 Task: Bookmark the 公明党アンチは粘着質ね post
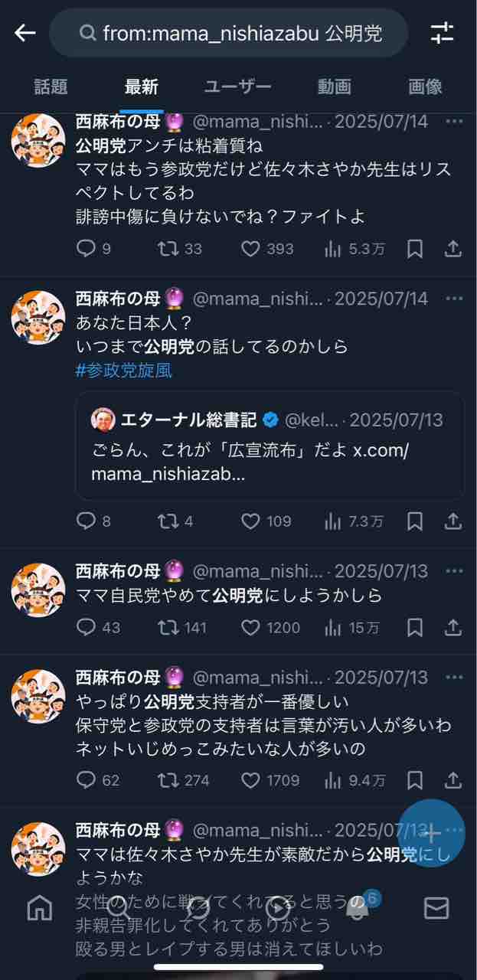tap(414, 249)
